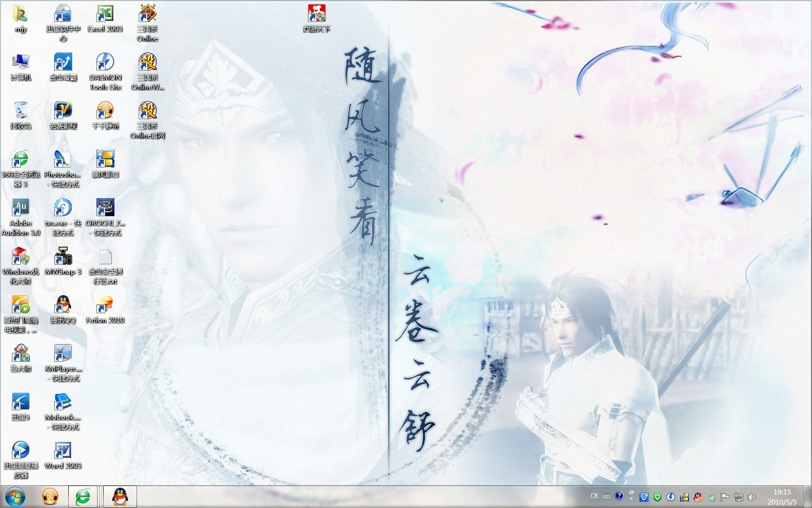Launch the 暴风影音 player shortcut
The image size is (812, 508).
pos(105,165)
